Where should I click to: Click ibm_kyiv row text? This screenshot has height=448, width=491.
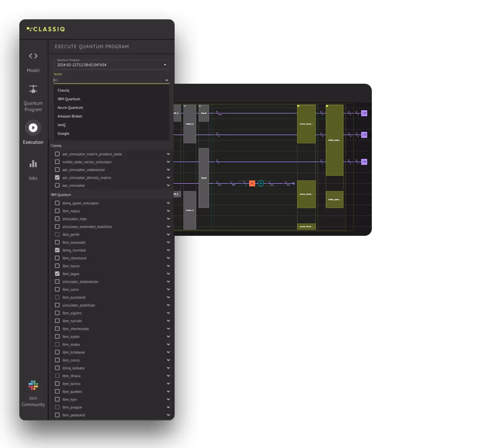70,399
